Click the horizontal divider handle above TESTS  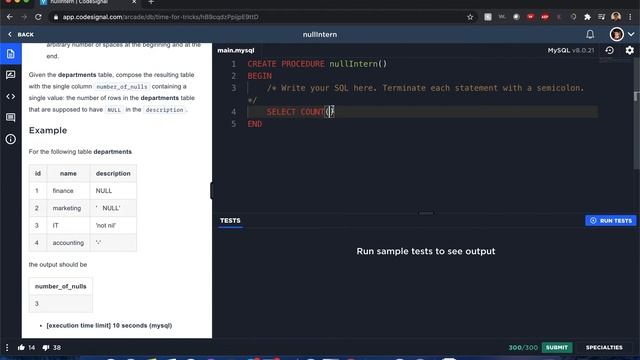click(426, 213)
